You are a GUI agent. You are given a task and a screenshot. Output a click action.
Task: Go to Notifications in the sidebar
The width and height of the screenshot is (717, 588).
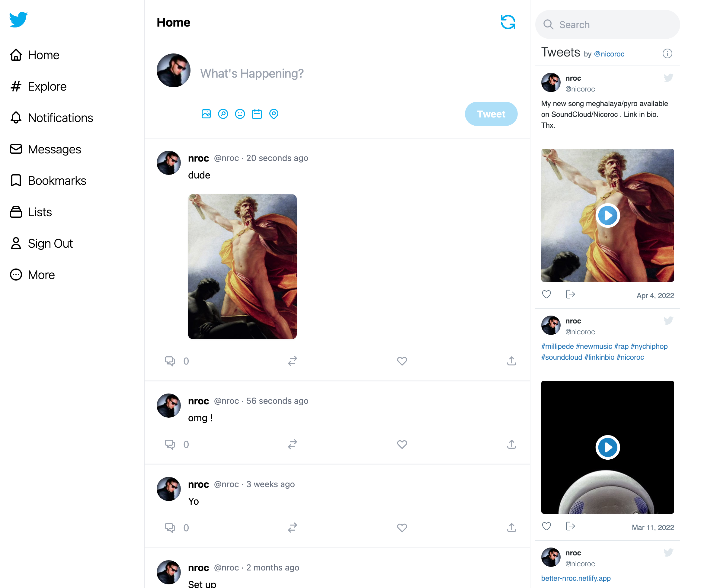[51, 117]
